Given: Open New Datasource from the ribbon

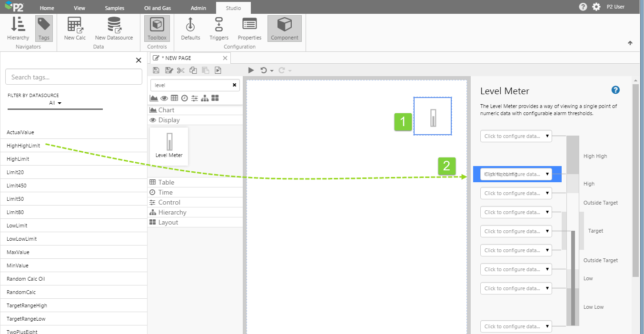Looking at the screenshot, I should coord(114,29).
